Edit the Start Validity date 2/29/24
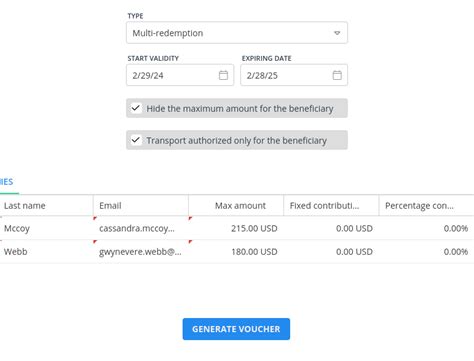This screenshot has width=474, height=361. pos(180,75)
